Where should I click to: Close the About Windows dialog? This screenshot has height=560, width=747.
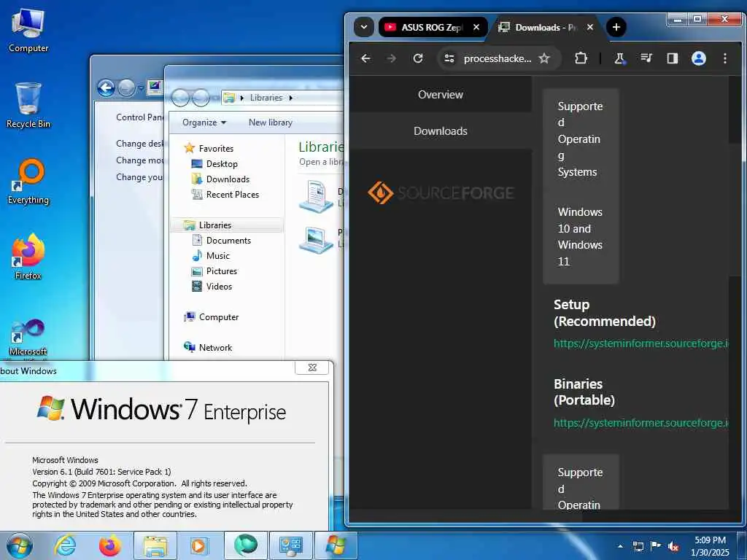[x=312, y=367]
